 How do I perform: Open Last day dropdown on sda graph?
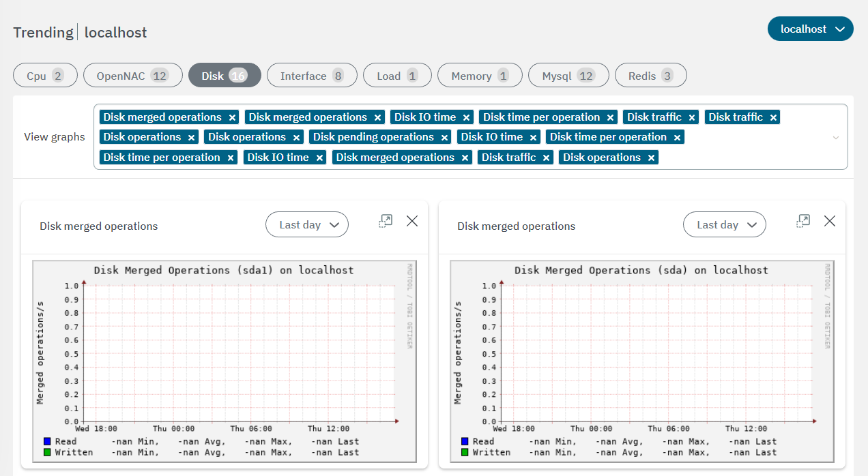(724, 224)
